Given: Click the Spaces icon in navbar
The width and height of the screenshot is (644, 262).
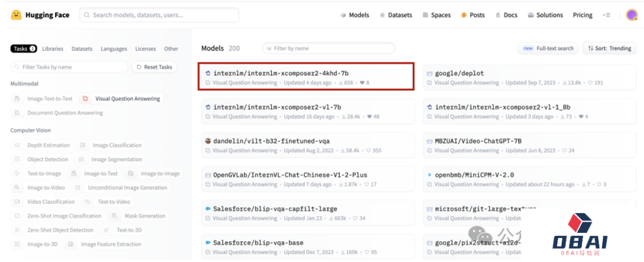Looking at the screenshot, I should tap(425, 15).
